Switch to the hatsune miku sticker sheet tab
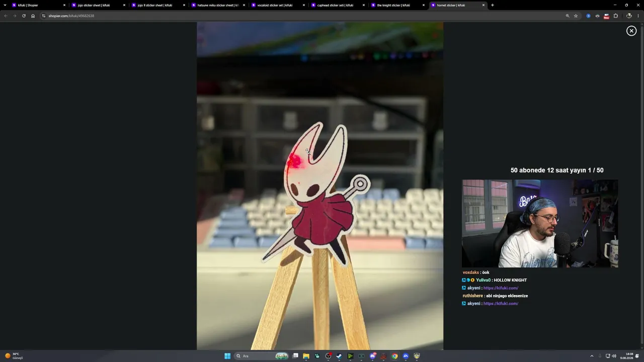Image resolution: width=644 pixels, height=362 pixels. click(218, 5)
